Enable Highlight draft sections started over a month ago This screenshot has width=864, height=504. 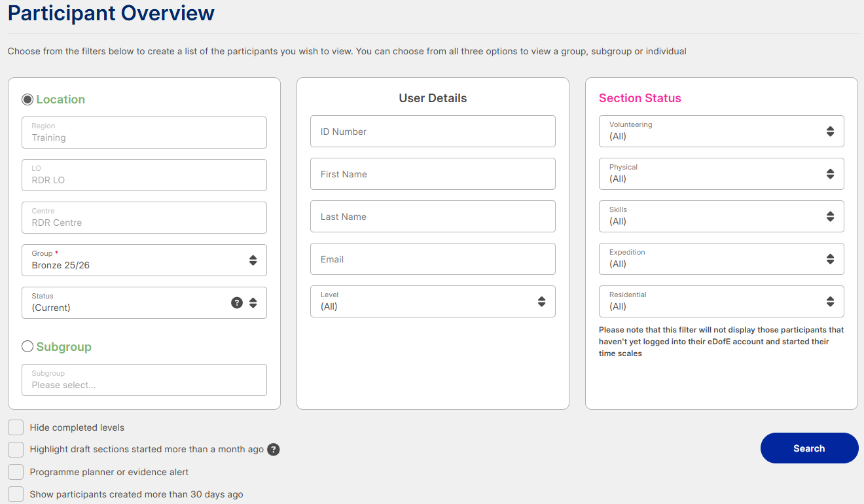pos(16,450)
